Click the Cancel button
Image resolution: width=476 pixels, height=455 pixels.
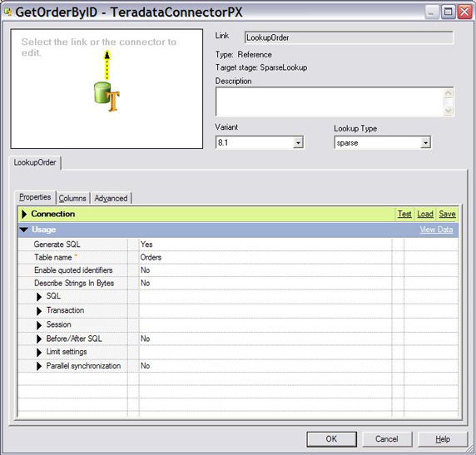pos(387,439)
